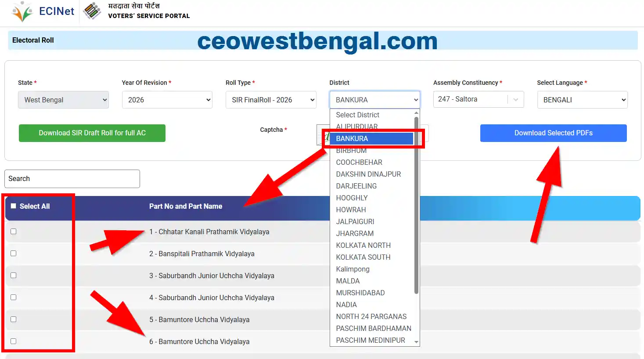
Task: Check the box for 1 - Chhatar Kanali Prathamik Vidyalaya
Action: (14, 232)
